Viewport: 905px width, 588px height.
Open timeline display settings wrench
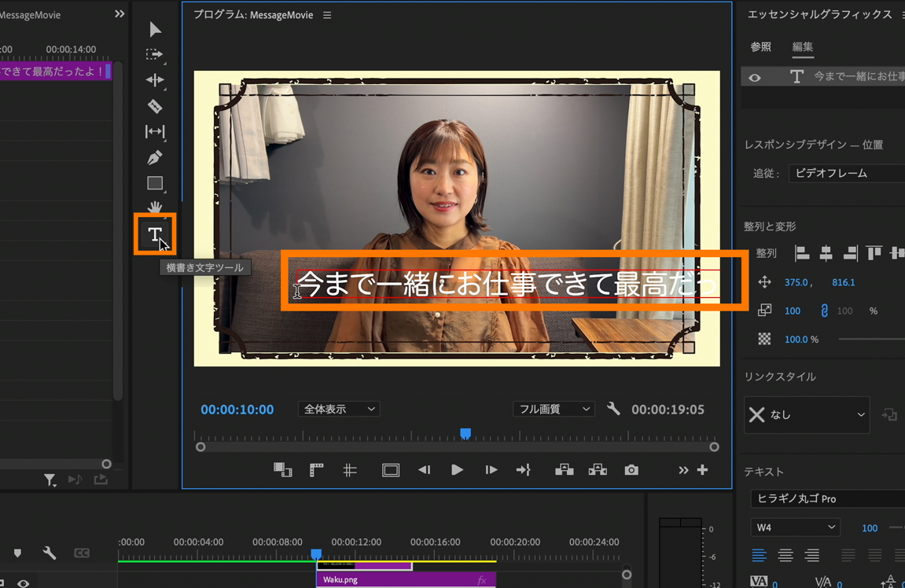[50, 553]
